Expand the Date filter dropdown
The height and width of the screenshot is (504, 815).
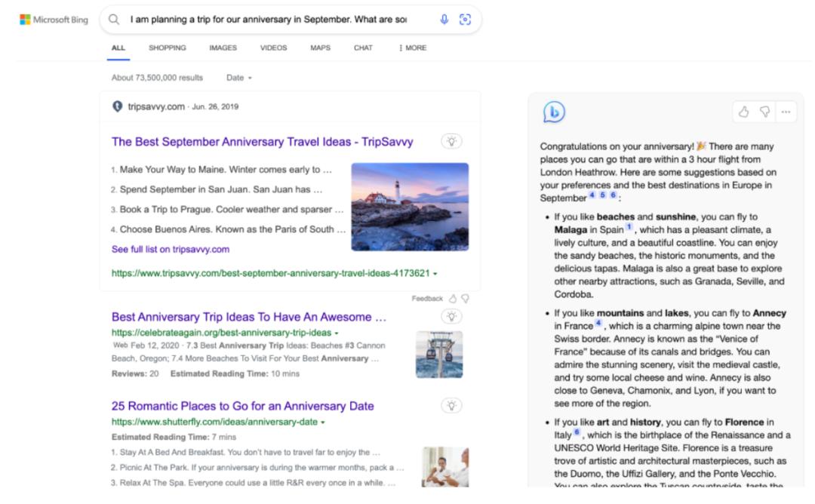tap(239, 78)
